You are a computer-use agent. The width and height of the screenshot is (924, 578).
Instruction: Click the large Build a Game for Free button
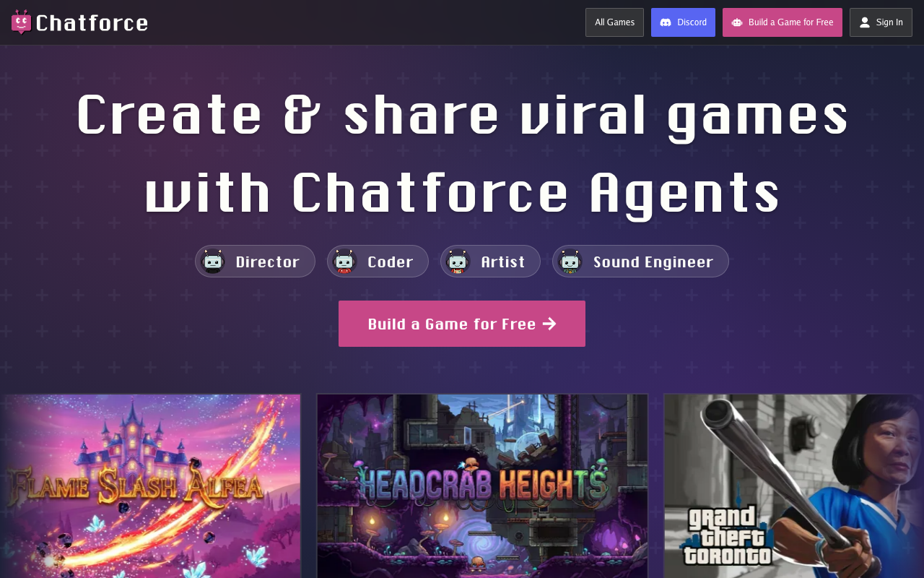462,324
